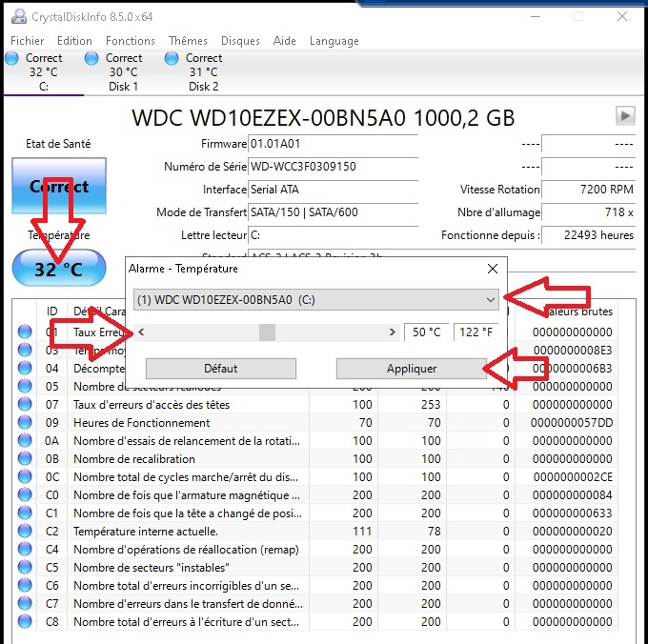Image resolution: width=648 pixels, height=644 pixels.
Task: Select row Nombre de secteurs "instables"
Action: point(317,567)
